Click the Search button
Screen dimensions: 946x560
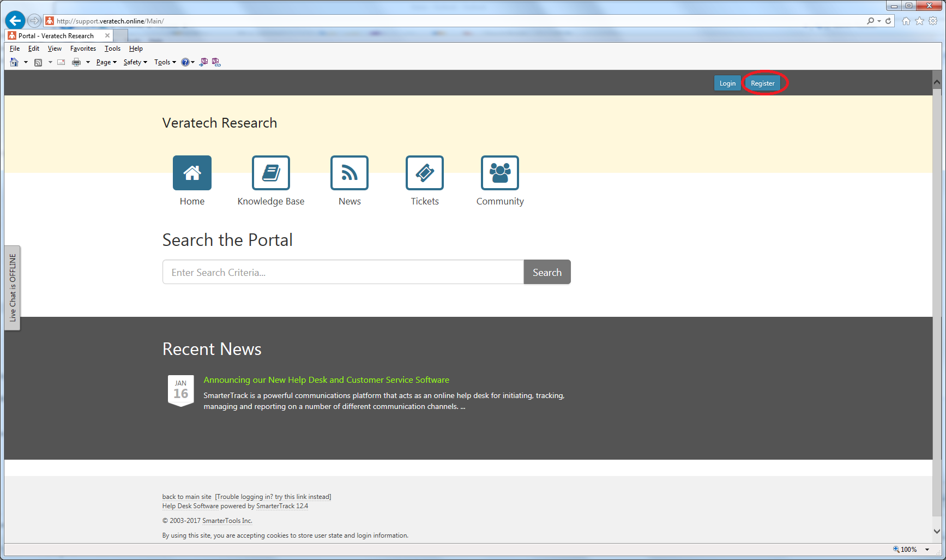point(547,272)
